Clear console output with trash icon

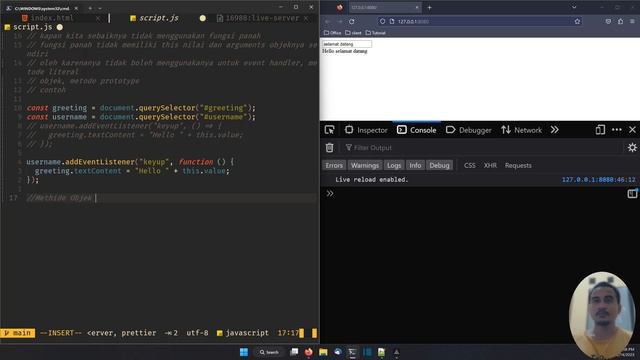point(329,148)
